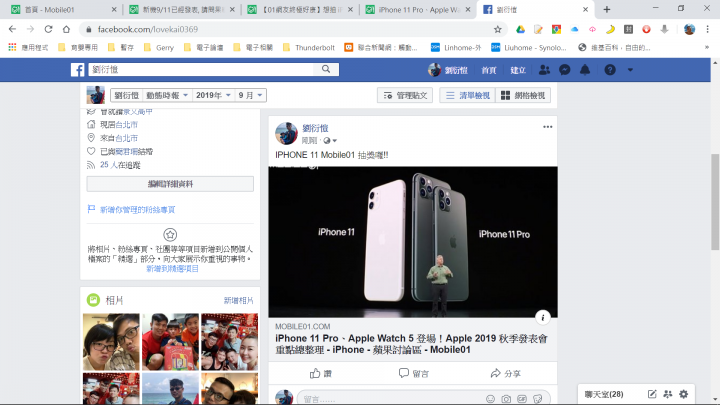Open Chrome menu three dots
This screenshot has height=405, width=720.
(x=708, y=29)
